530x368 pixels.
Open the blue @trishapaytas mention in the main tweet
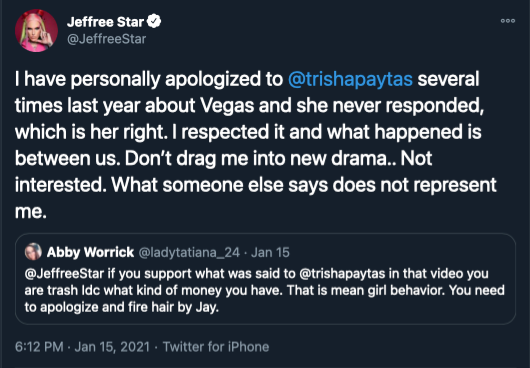(x=350, y=80)
